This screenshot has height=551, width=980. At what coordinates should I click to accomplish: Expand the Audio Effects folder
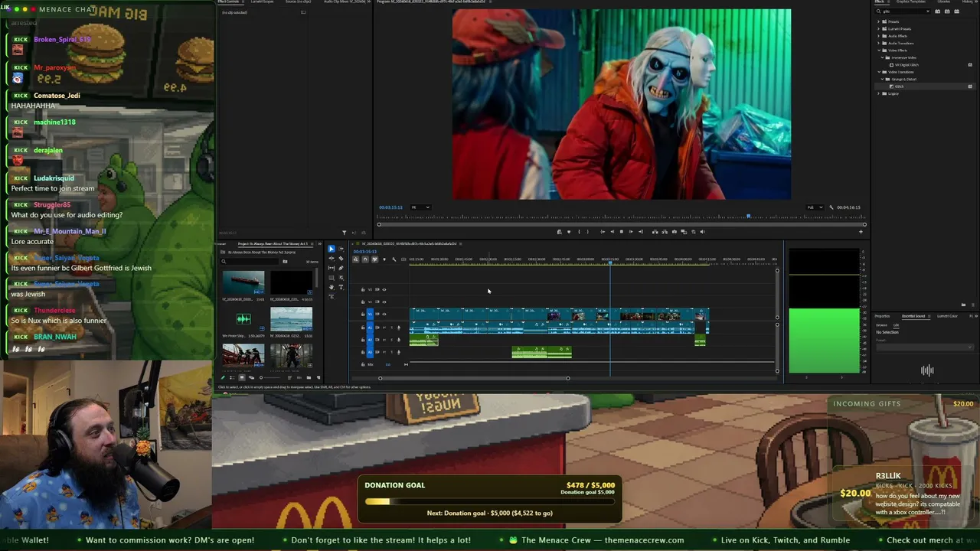pos(879,36)
